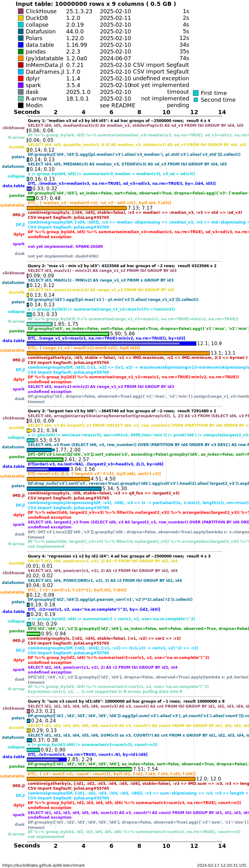Image resolution: width=249 pixels, height=868 pixels.
Task: Click the green pandas bar in Query 2
Action: [x=68, y=334]
